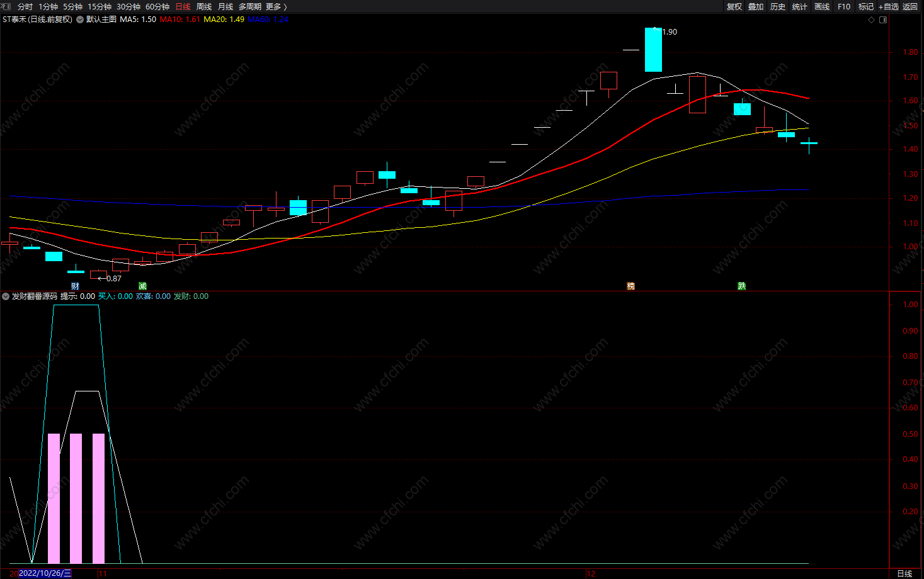Image resolution: width=924 pixels, height=579 pixels.
Task: Click the collapse panel icon beside 分时
Action: click(6, 6)
